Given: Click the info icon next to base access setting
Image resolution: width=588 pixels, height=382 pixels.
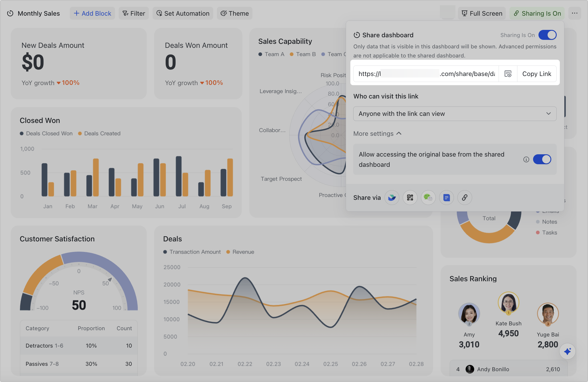Looking at the screenshot, I should (526, 159).
